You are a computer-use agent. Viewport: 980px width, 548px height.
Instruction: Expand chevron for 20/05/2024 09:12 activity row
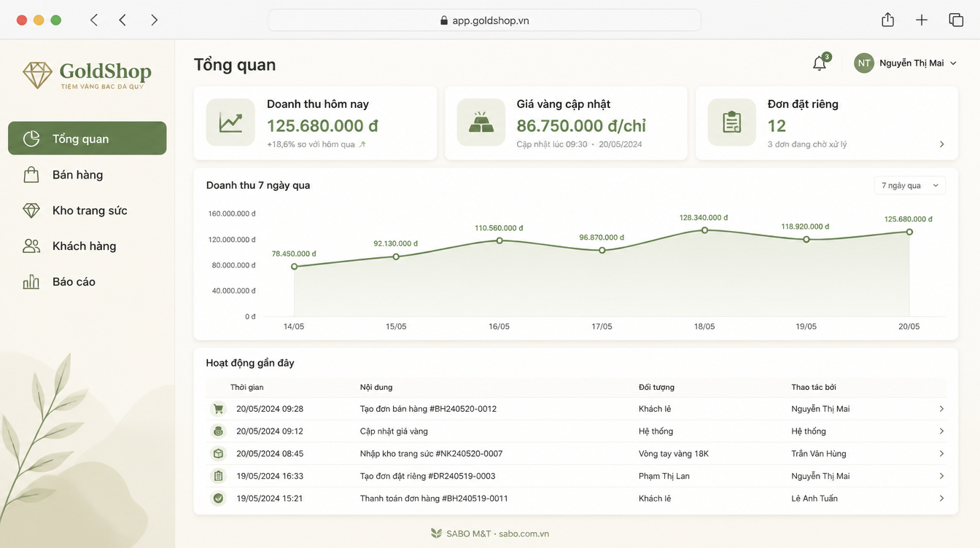coord(941,431)
